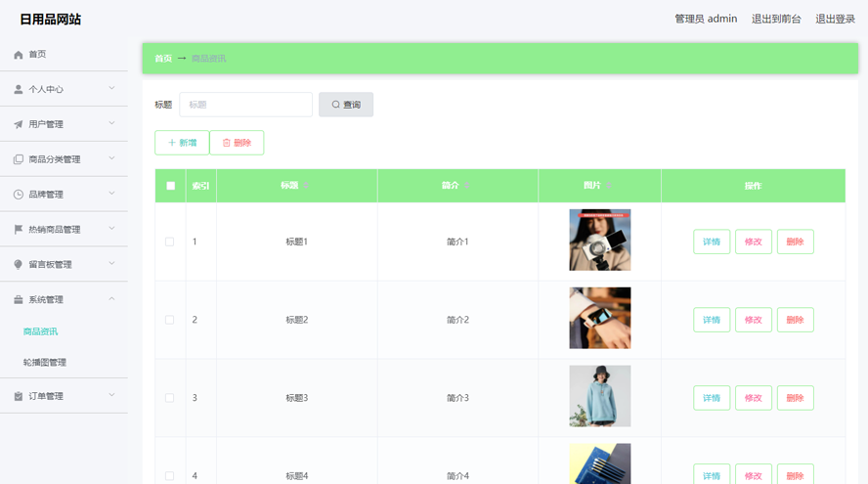This screenshot has height=484, width=868.
Task: Click 退出登录 link in top bar
Action: coord(836,19)
